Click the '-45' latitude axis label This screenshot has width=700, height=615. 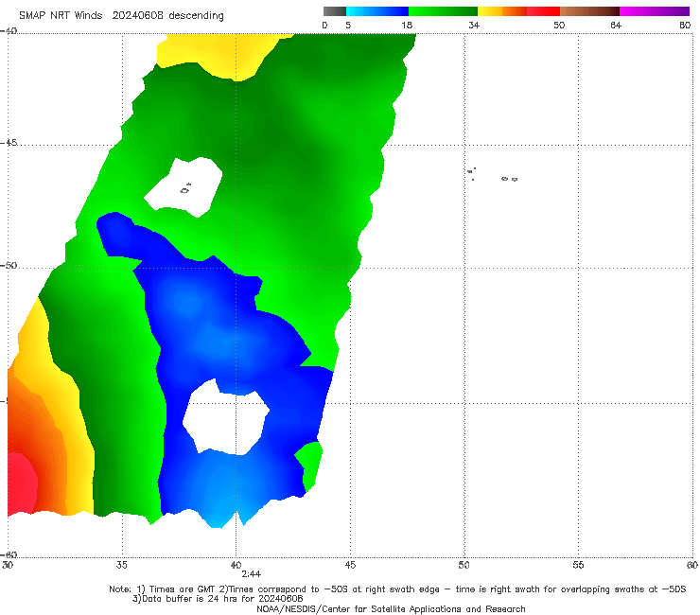click(9, 143)
